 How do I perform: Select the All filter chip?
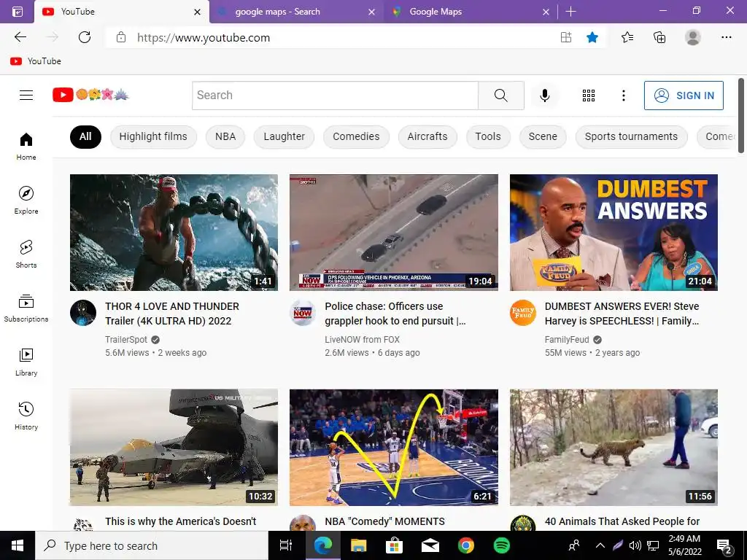[x=85, y=136]
